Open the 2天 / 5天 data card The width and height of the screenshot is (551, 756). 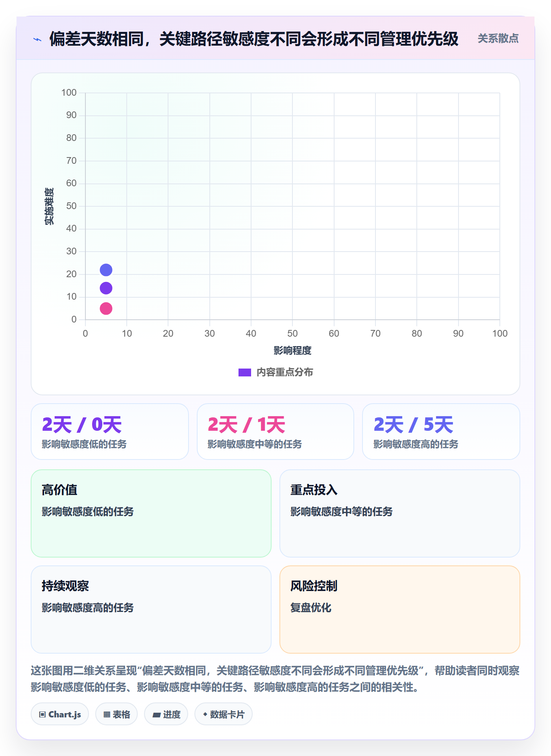click(441, 432)
